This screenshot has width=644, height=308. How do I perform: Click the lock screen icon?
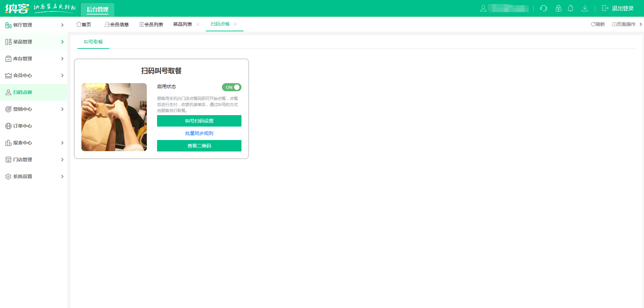(559, 8)
